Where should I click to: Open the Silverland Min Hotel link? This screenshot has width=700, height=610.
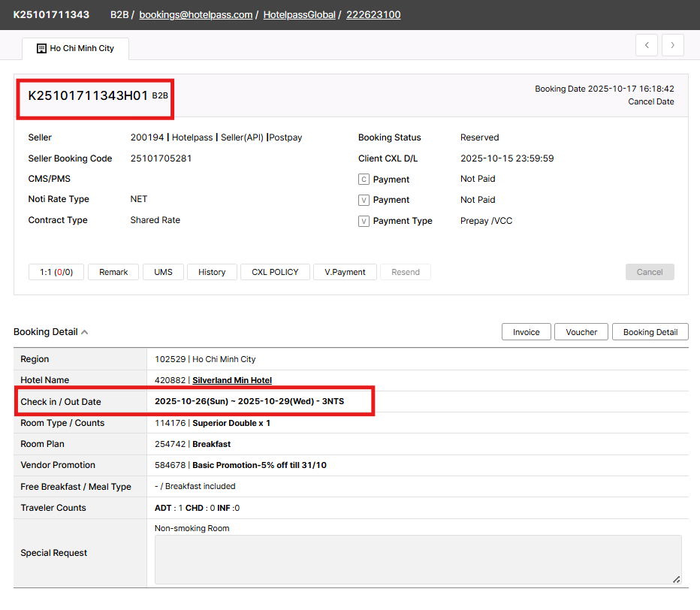pos(232,380)
